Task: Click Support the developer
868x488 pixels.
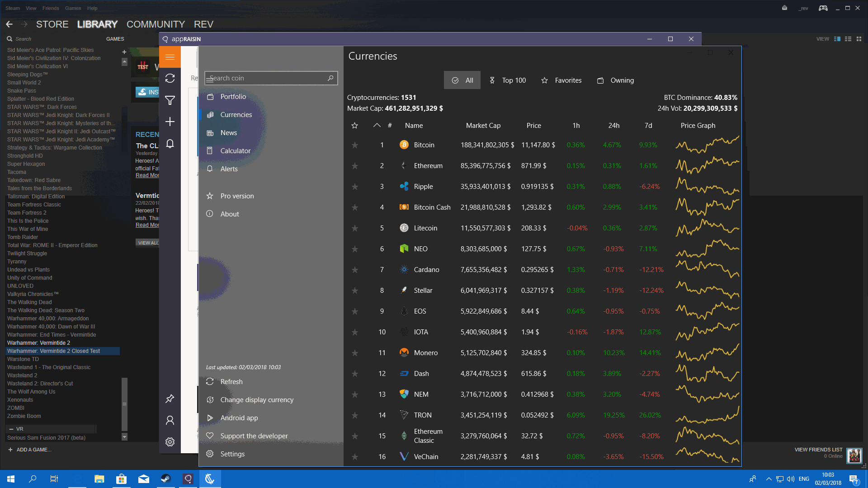Action: pos(254,436)
